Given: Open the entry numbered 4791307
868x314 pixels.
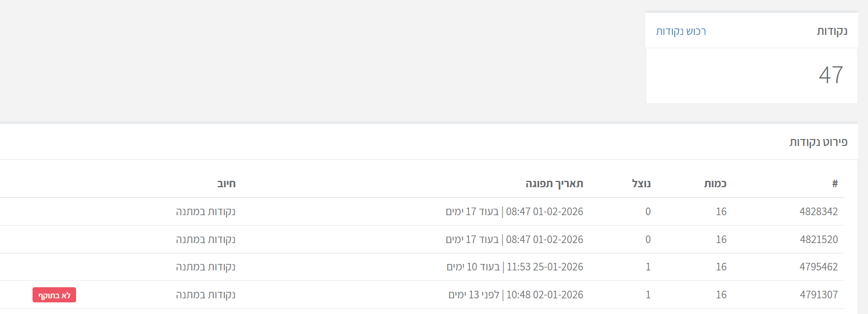Looking at the screenshot, I should 819,295.
